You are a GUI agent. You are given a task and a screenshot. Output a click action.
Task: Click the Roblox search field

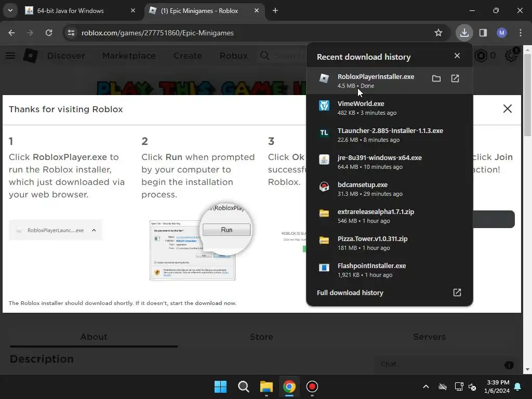coord(282,56)
